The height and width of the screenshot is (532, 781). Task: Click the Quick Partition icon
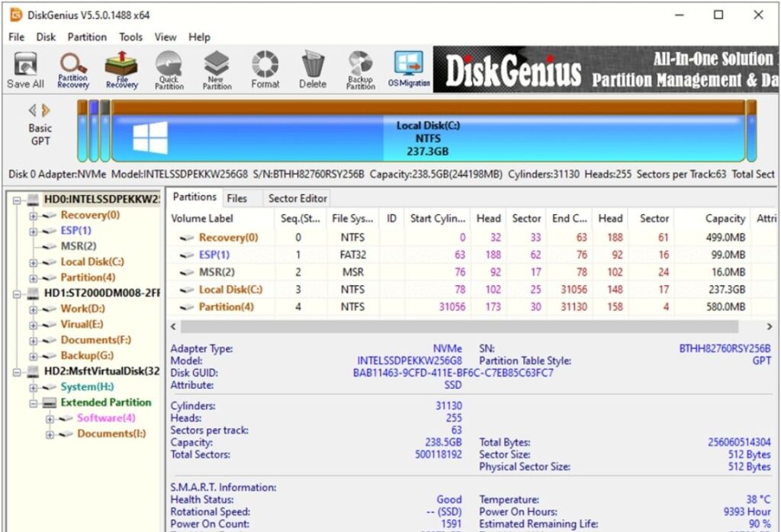[169, 69]
